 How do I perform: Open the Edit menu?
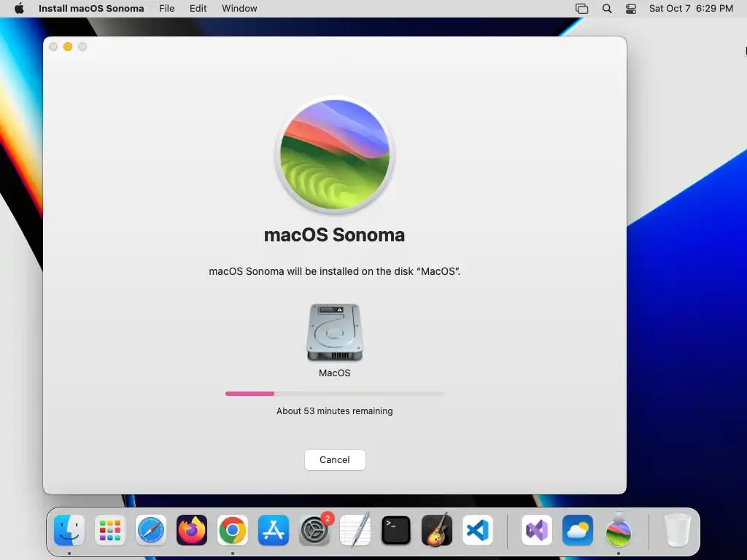tap(198, 9)
